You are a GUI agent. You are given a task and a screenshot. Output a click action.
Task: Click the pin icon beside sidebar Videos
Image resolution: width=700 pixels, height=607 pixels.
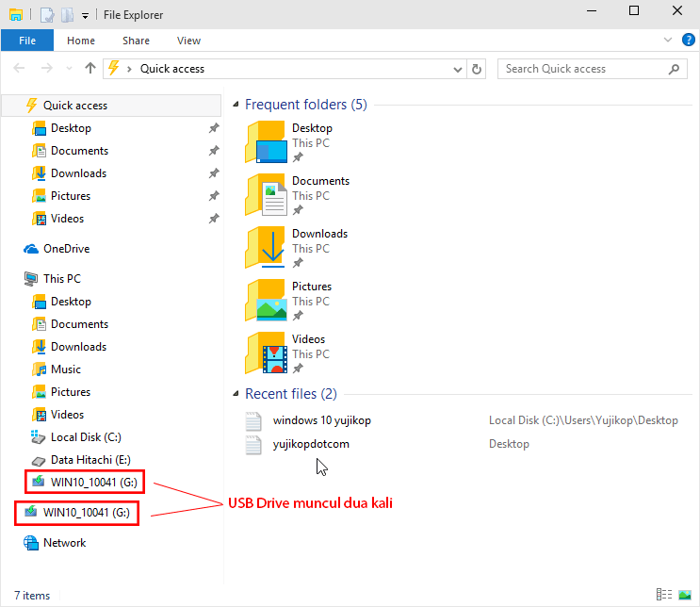coord(214,219)
